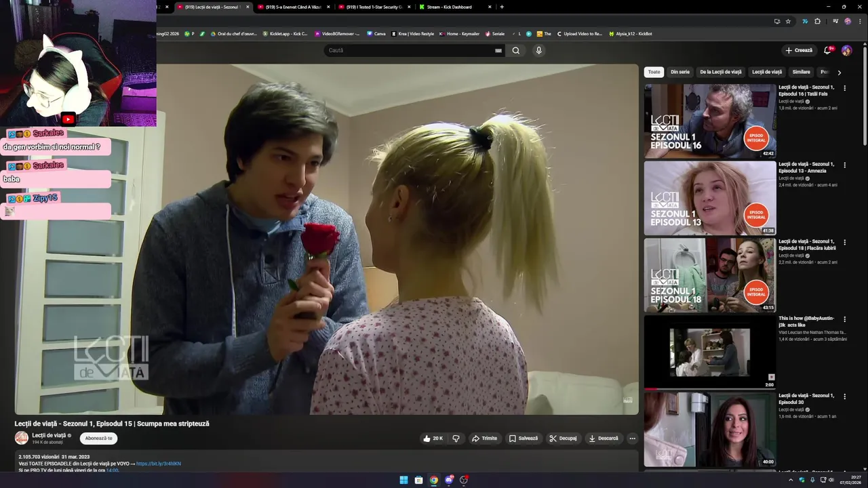Open the YouTube account avatar menu

[846, 50]
